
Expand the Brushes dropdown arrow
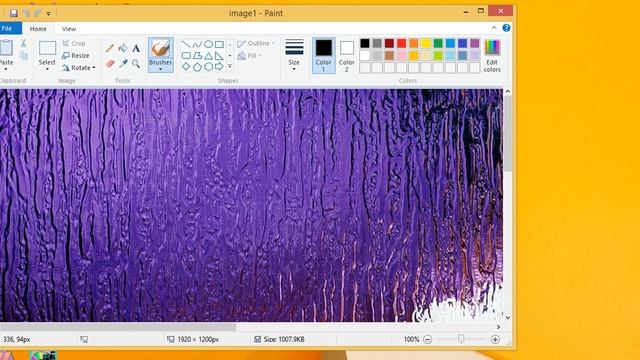(x=160, y=69)
